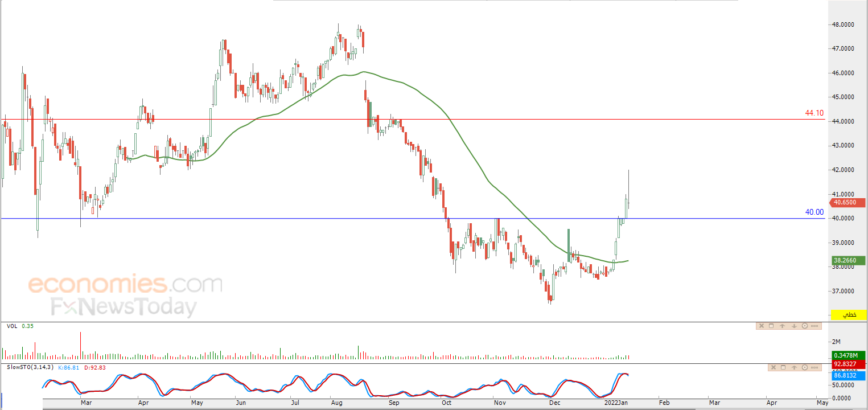Maximize the SlowSTO indicator panel

783,367
